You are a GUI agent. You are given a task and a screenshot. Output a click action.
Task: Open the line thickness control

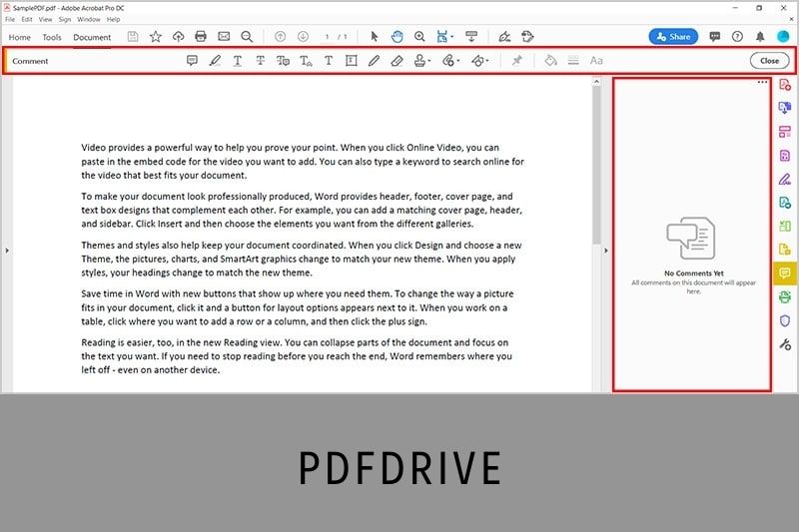coord(573,61)
